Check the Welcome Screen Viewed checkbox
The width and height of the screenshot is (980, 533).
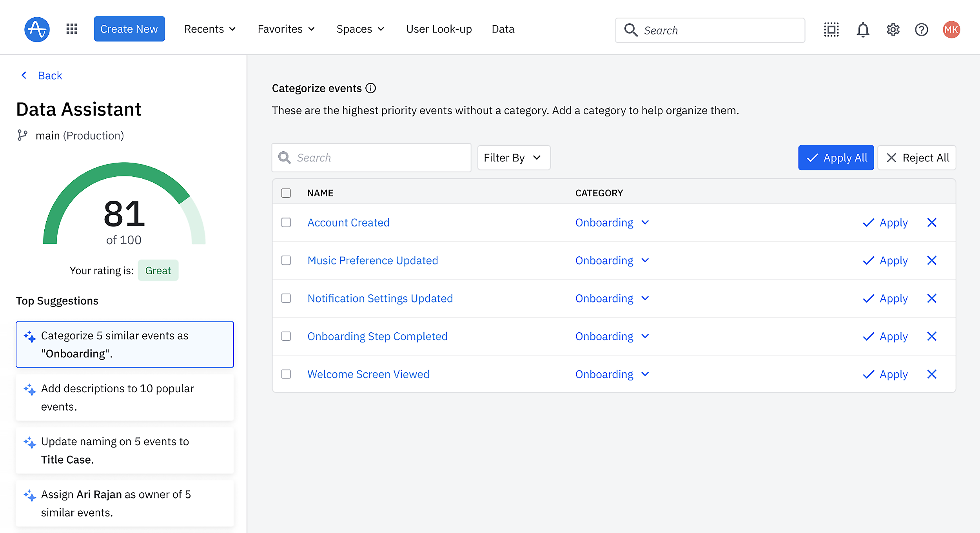point(286,374)
